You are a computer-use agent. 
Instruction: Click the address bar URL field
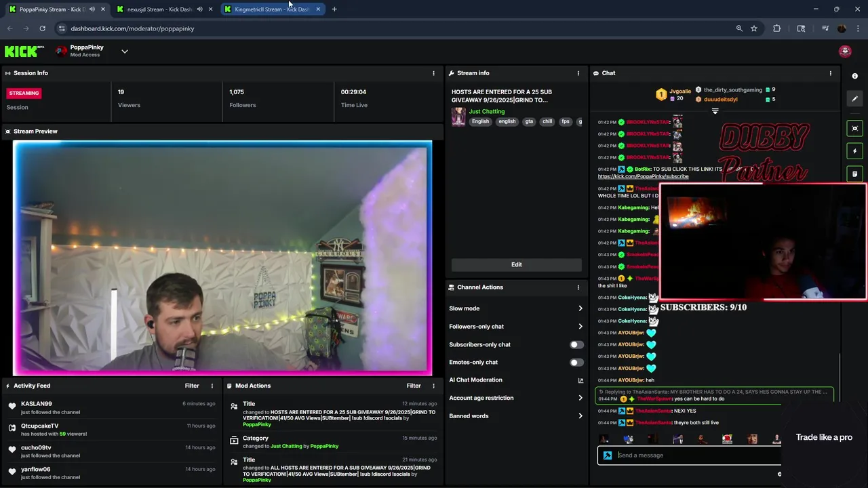393,28
